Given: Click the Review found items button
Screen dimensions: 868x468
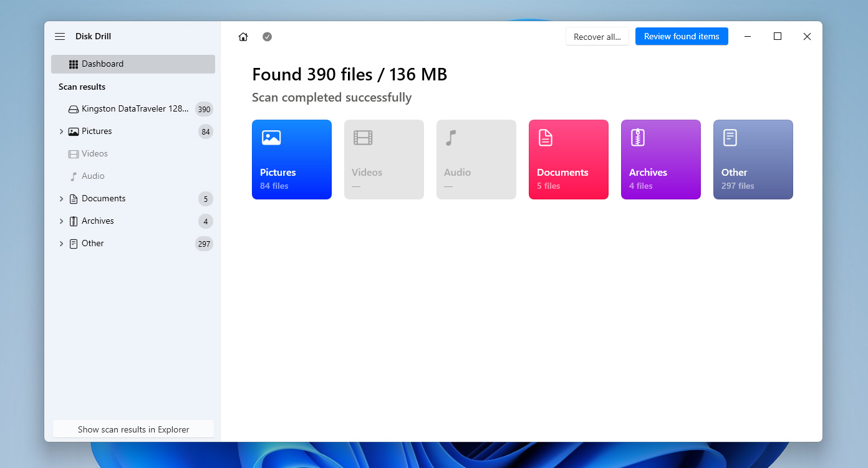Looking at the screenshot, I should coord(682,37).
